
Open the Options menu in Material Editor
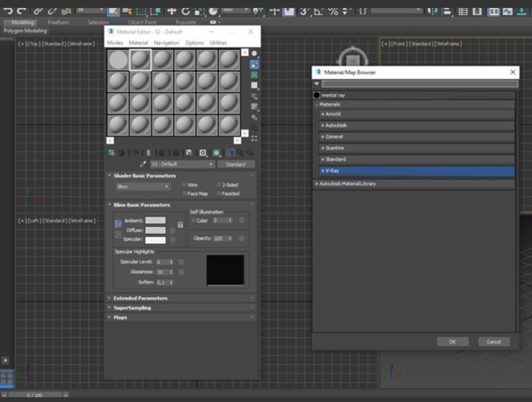194,43
